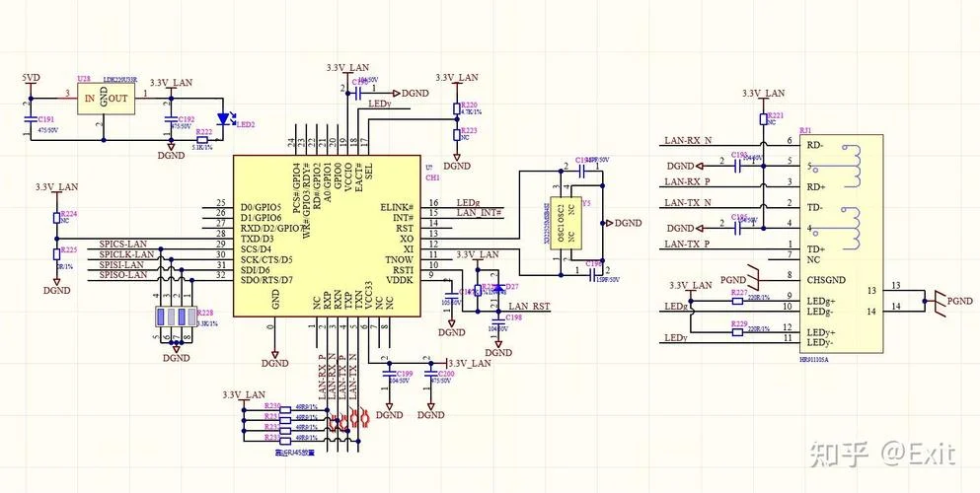Click pin name "TNOW"
The height and width of the screenshot is (493, 980).
click(400, 259)
